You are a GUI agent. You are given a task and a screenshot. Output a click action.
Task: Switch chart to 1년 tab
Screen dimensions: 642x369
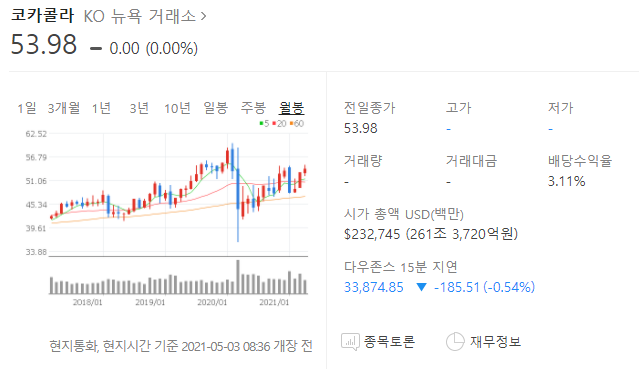[x=101, y=108]
